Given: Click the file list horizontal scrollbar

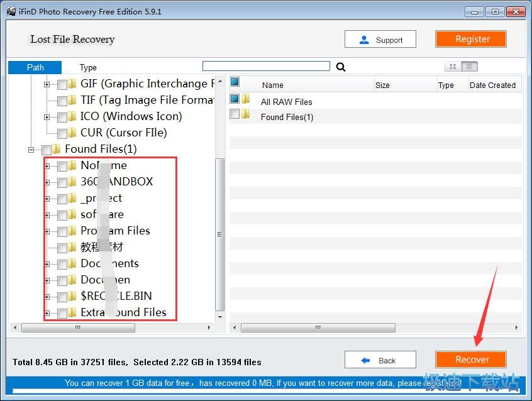Looking at the screenshot, I should pos(318,327).
